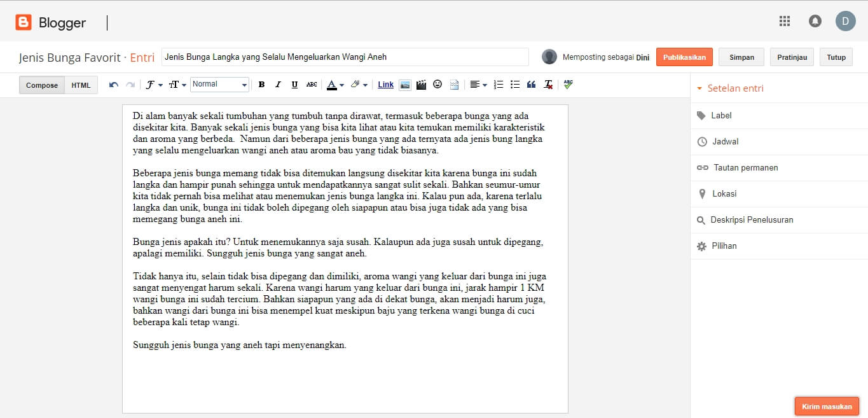Toggle bold formatting
868x418 pixels.
click(x=261, y=84)
